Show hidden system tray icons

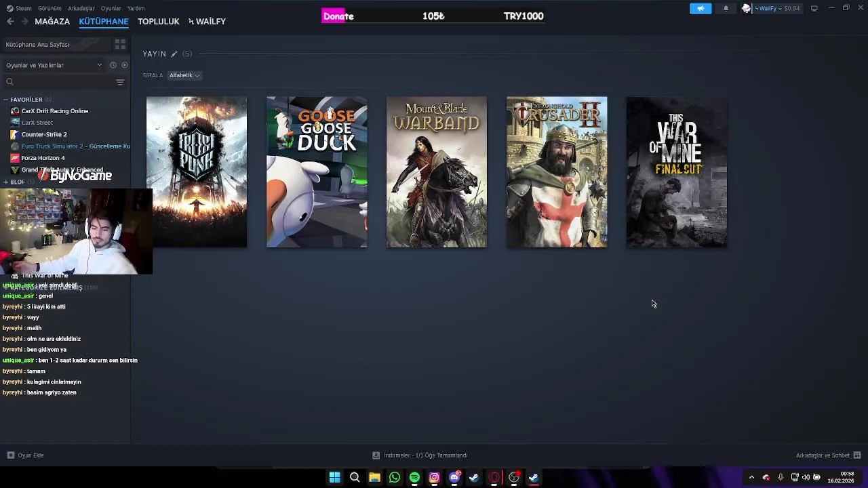coord(751,478)
